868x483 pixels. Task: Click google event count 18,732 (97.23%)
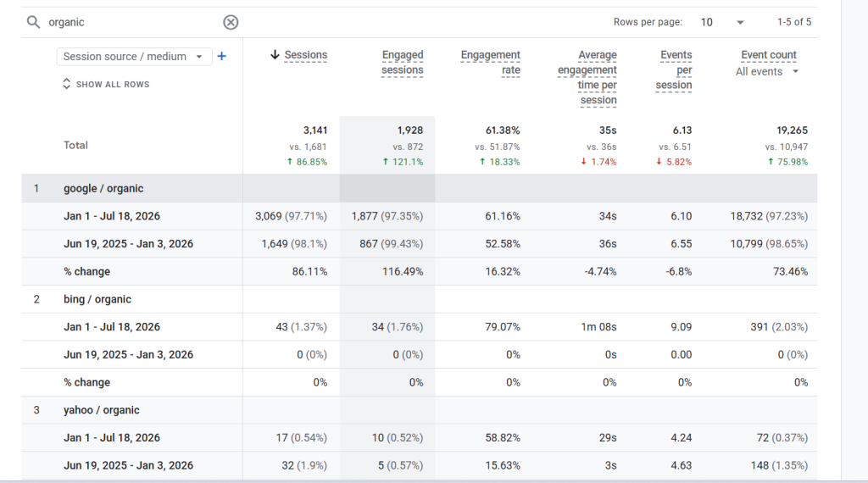[769, 216]
